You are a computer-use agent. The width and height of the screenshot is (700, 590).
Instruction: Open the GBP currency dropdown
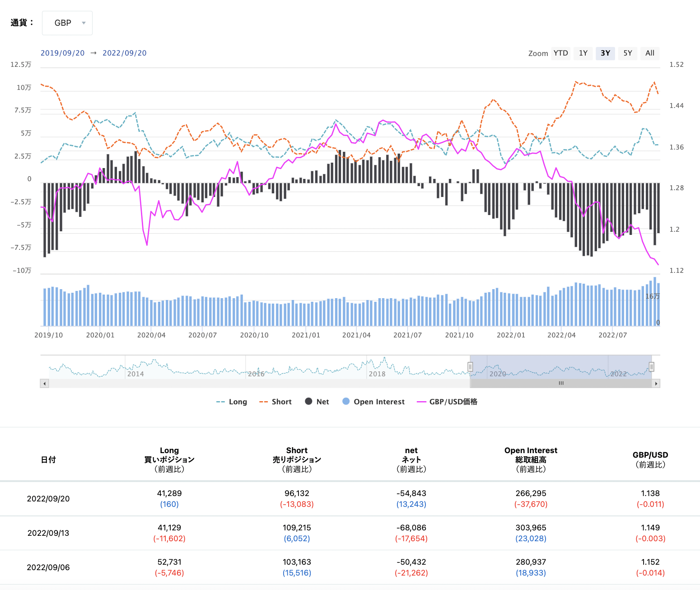point(67,23)
